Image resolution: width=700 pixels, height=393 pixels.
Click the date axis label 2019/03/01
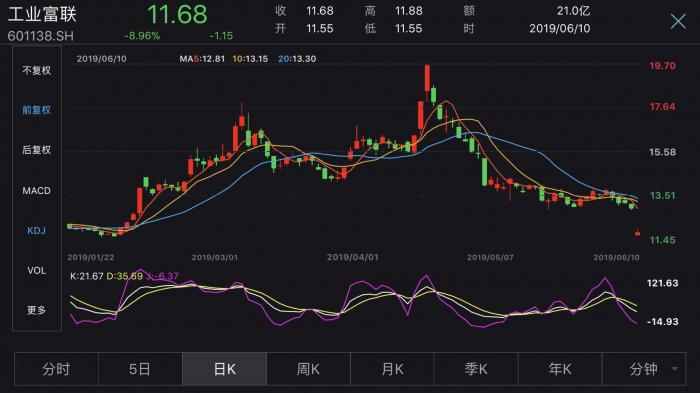click(x=215, y=257)
